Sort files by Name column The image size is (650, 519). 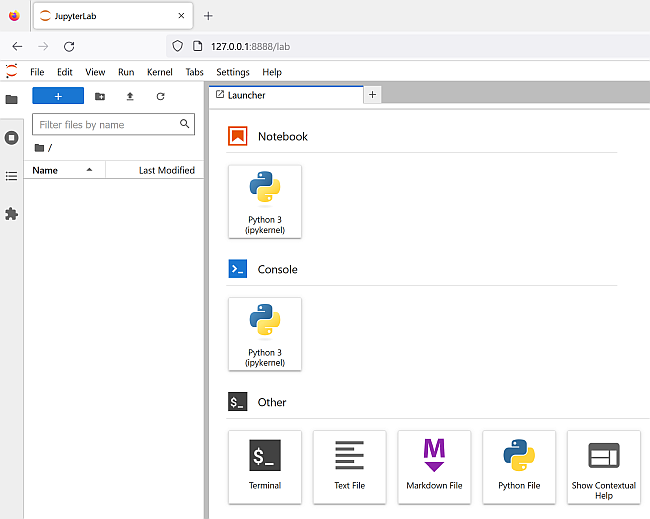pos(64,170)
